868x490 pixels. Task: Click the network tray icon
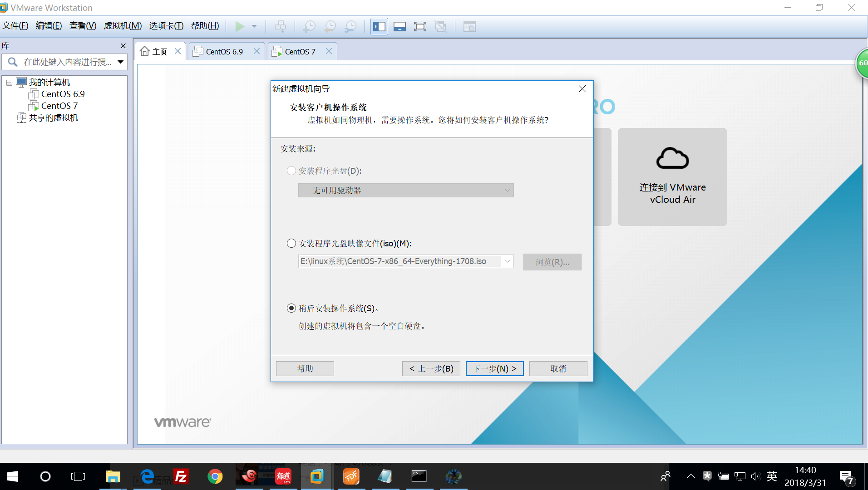click(x=740, y=476)
